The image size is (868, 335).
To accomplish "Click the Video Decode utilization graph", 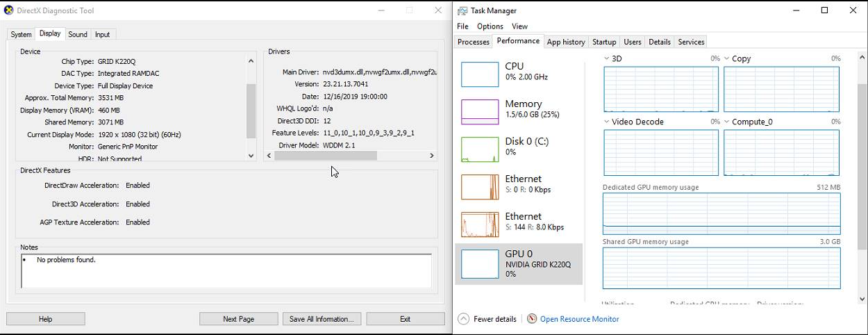I will [x=661, y=152].
